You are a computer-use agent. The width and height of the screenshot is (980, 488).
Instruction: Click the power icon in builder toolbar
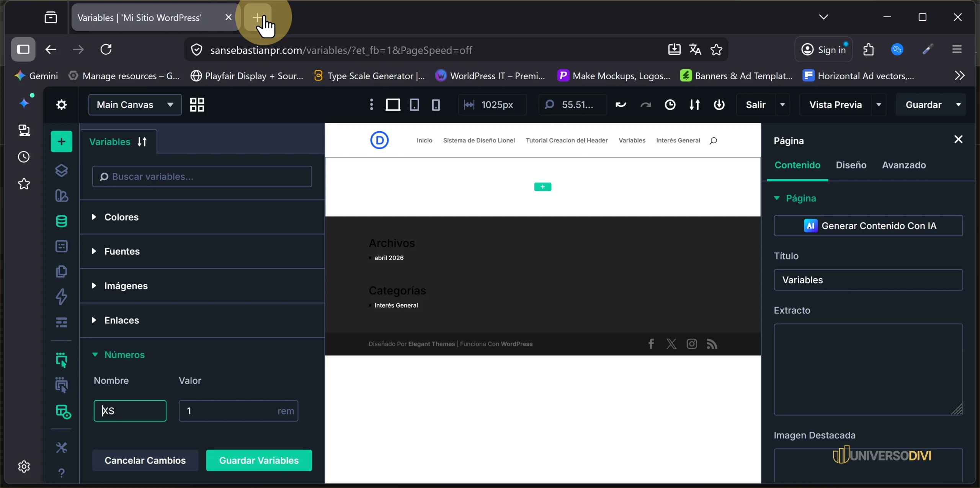tap(719, 104)
